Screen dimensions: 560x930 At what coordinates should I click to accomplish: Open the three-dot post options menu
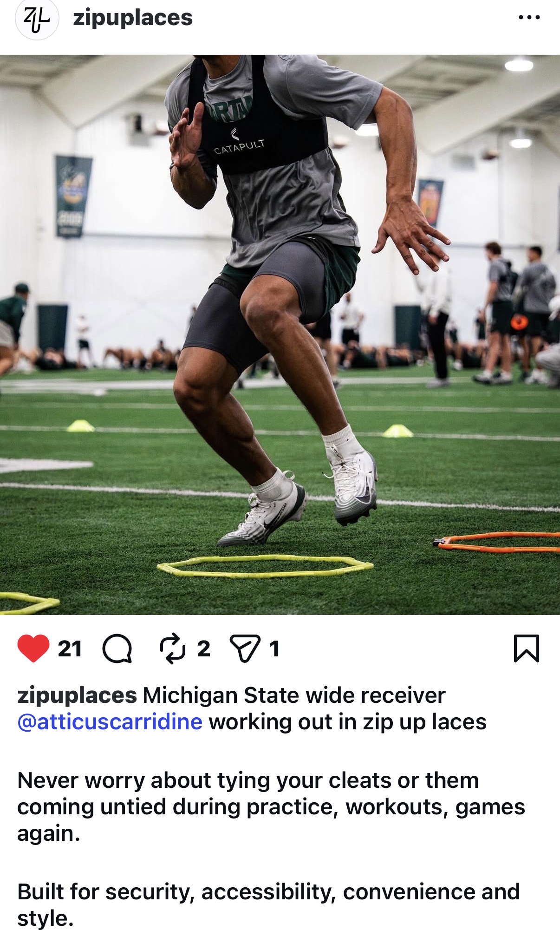tap(529, 18)
